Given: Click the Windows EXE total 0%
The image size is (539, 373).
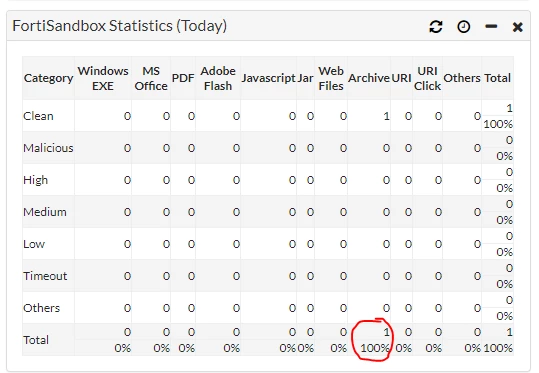Looking at the screenshot, I should (x=123, y=348).
